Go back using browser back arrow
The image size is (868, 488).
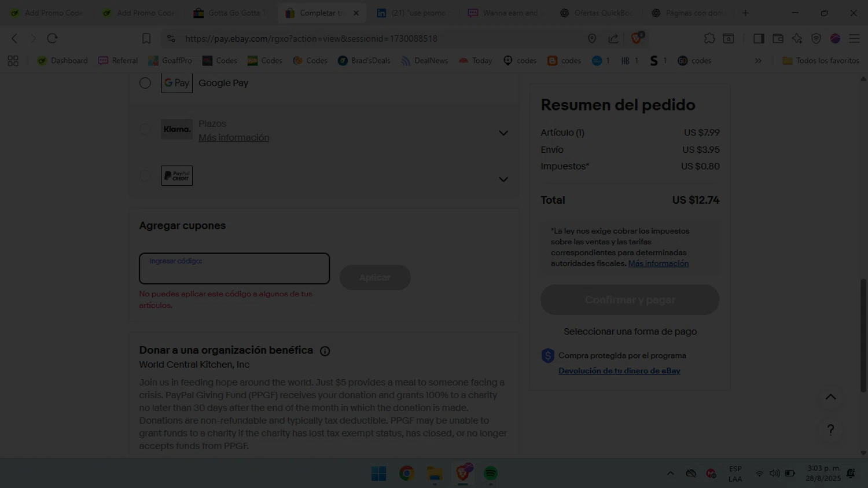tap(15, 38)
